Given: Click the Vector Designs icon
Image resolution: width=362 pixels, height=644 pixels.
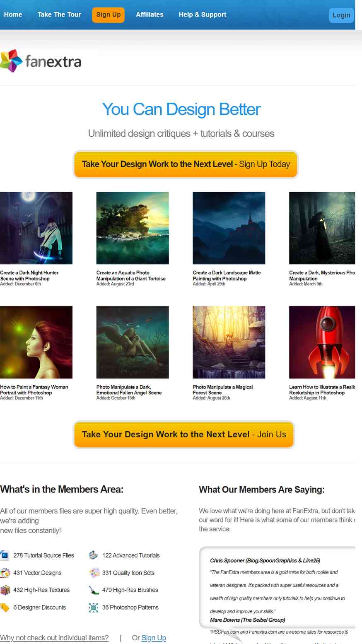Looking at the screenshot, I should [x=5, y=573].
